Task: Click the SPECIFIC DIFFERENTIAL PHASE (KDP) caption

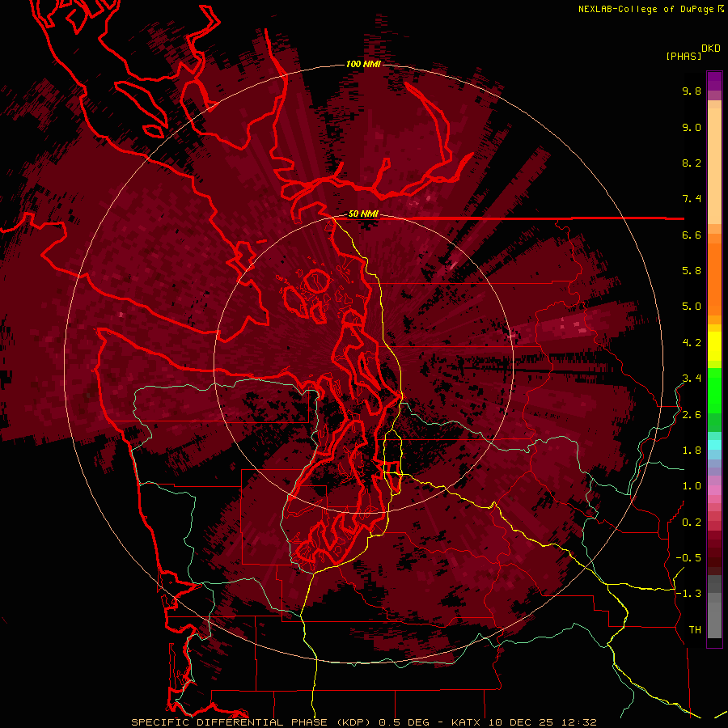Action: [x=252, y=722]
